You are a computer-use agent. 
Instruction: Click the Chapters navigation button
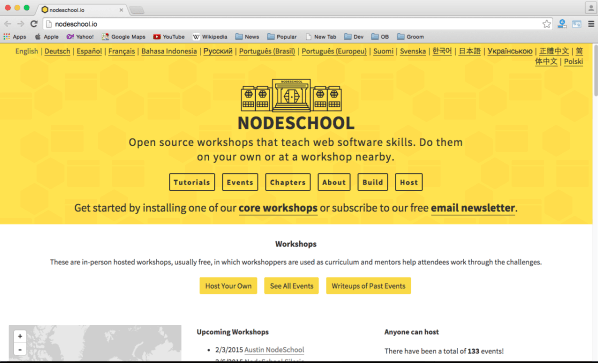[288, 182]
